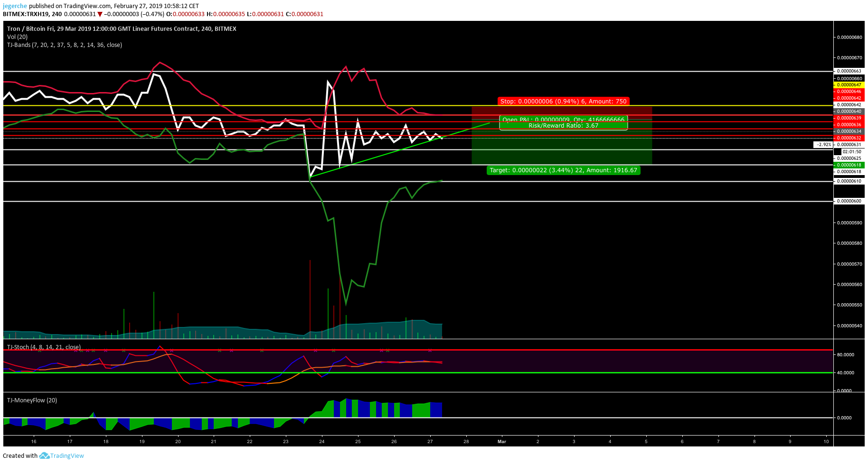Click the Risk/Reward Ratio: 3.67 label

click(564, 126)
